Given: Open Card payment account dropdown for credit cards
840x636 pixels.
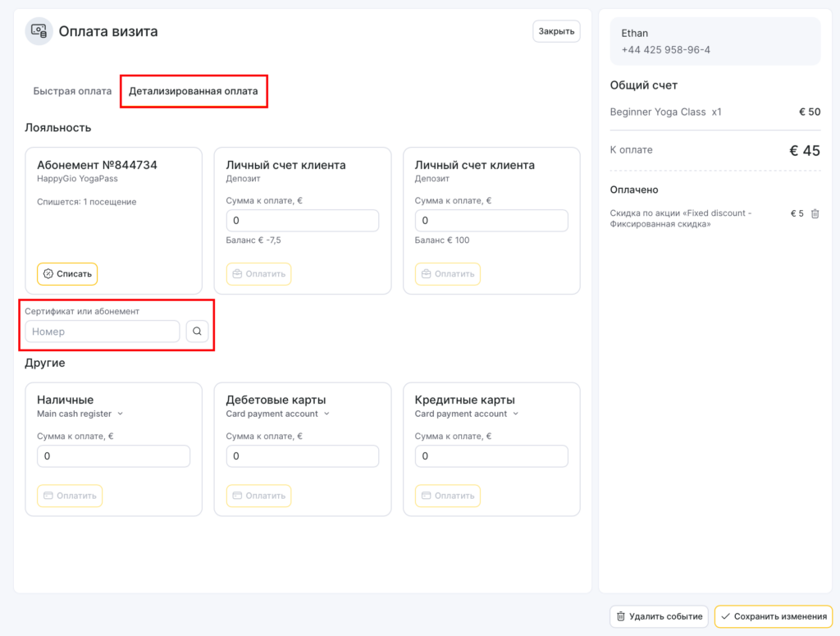Looking at the screenshot, I should pyautogui.click(x=466, y=414).
